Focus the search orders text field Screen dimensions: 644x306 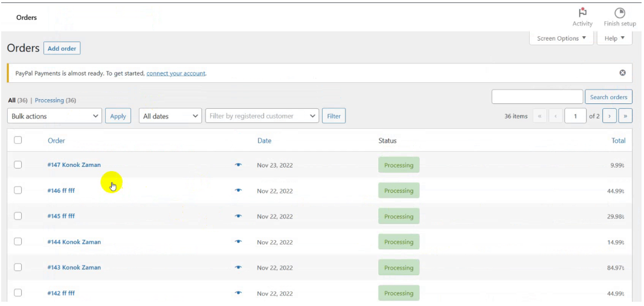pyautogui.click(x=537, y=97)
